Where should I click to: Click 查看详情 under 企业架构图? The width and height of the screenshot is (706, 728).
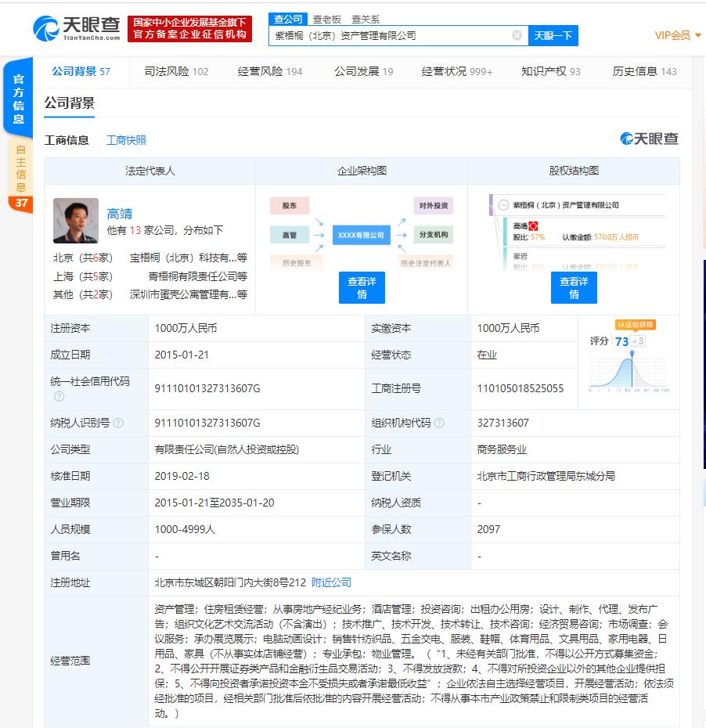pos(362,287)
